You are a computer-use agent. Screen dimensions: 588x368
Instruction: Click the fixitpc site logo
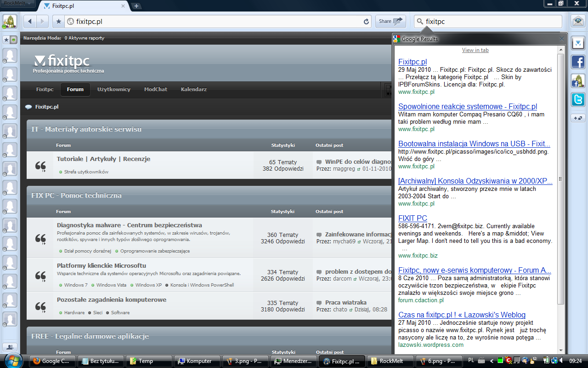(x=62, y=61)
